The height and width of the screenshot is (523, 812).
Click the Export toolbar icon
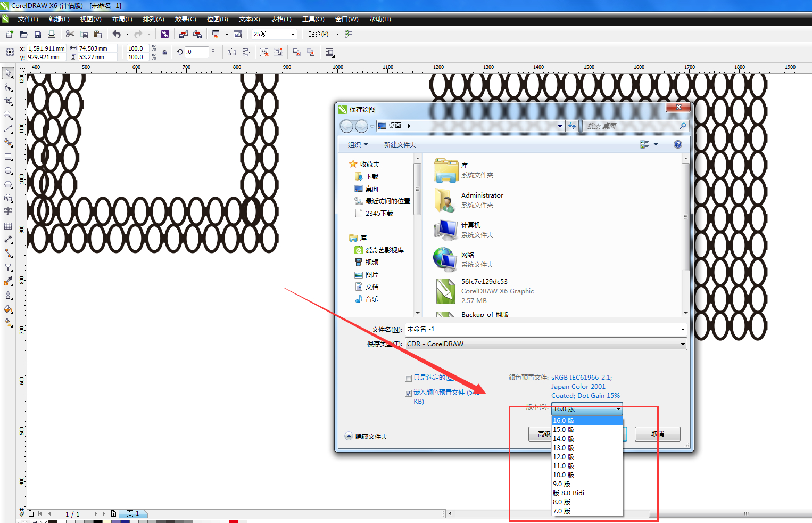point(197,34)
